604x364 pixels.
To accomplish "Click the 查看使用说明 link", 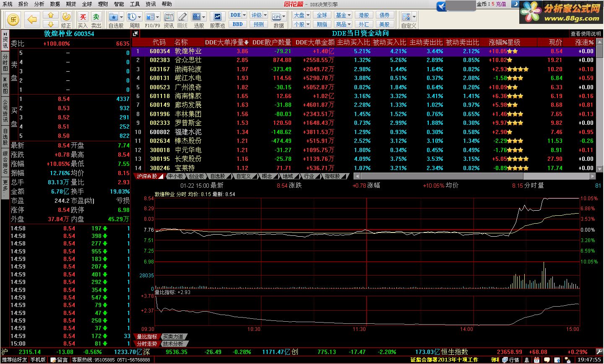I will pos(586,34).
